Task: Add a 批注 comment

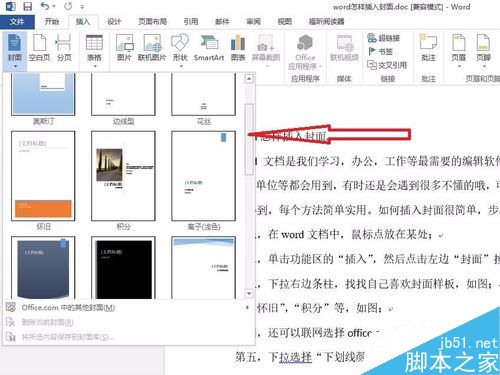Action: 428,48
